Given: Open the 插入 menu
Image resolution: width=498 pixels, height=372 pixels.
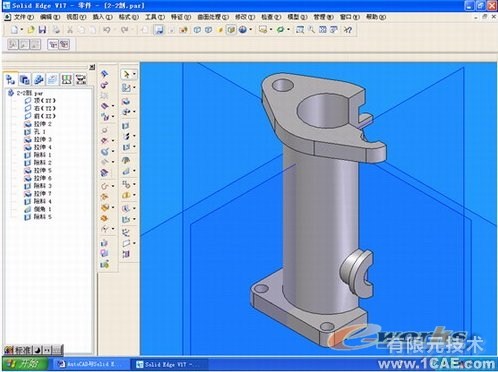Looking at the screenshot, I should pos(102,17).
